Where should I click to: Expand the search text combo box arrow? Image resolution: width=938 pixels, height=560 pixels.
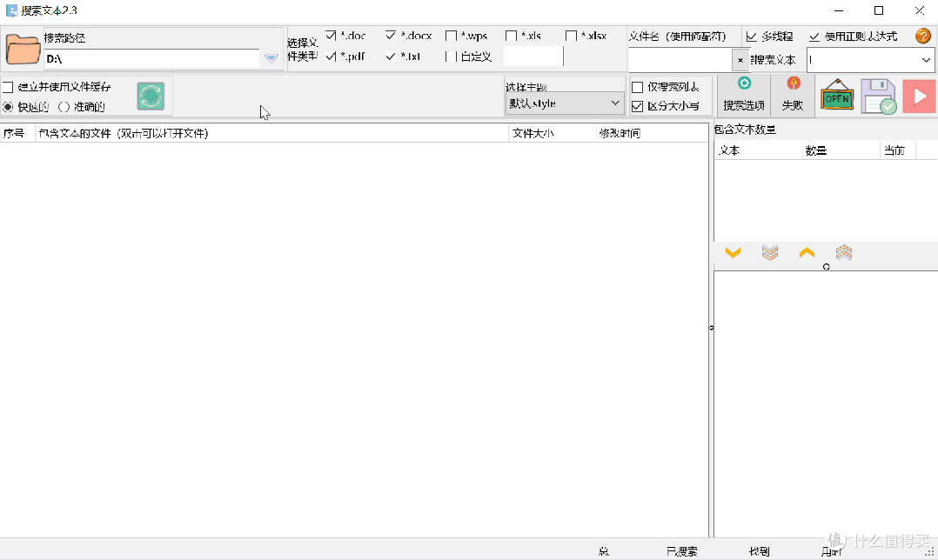coord(926,60)
